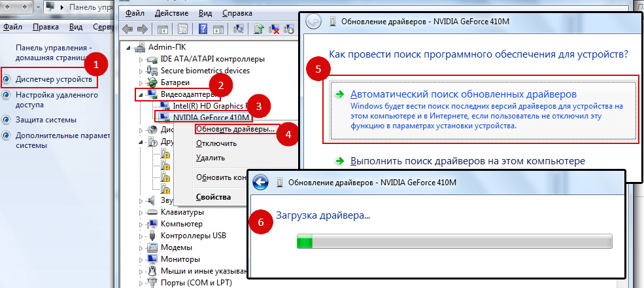Click the Uninstall device red X icon
The width and height of the screenshot is (644, 288).
[275, 29]
